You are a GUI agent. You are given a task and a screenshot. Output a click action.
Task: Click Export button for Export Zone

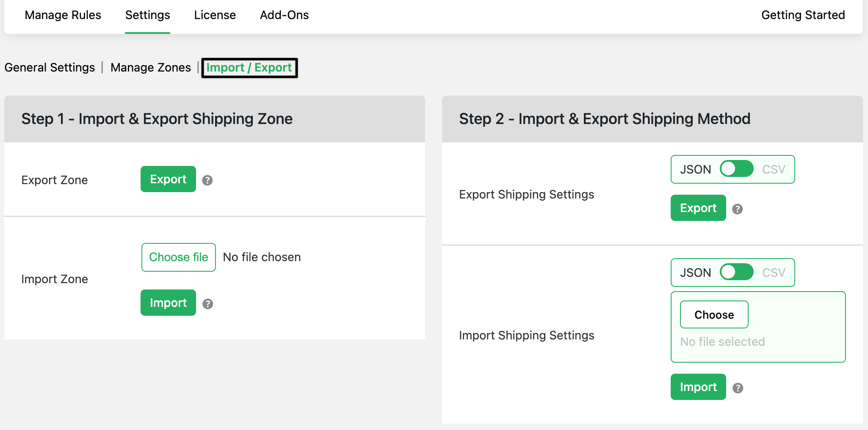(168, 179)
